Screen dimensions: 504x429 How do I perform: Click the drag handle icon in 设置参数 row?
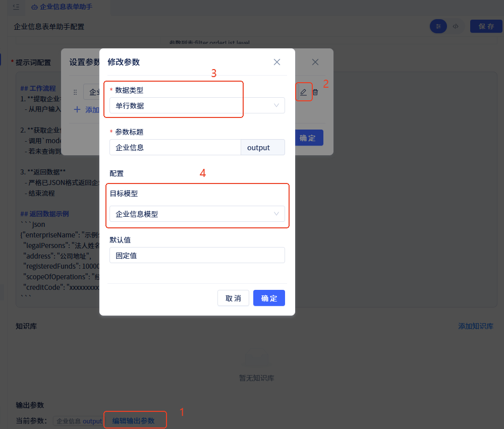75,92
